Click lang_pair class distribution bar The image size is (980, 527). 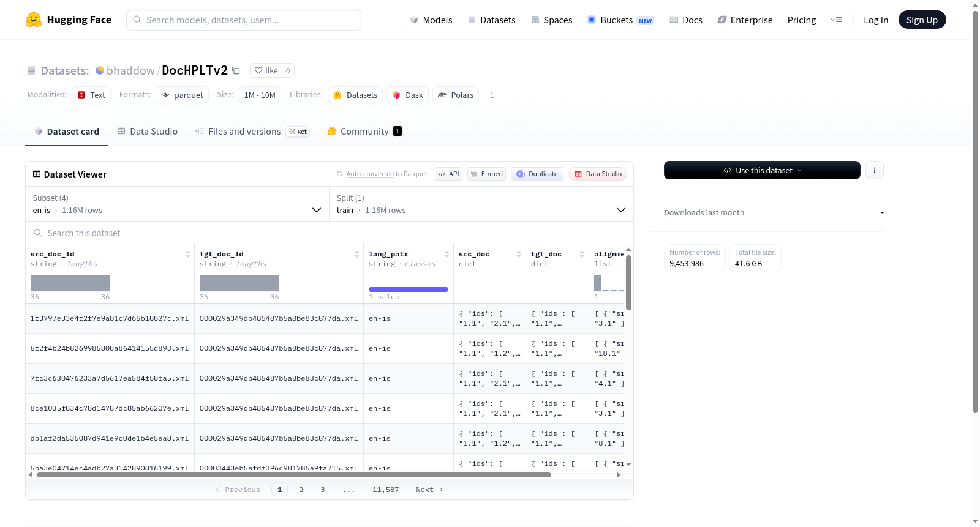[409, 289]
